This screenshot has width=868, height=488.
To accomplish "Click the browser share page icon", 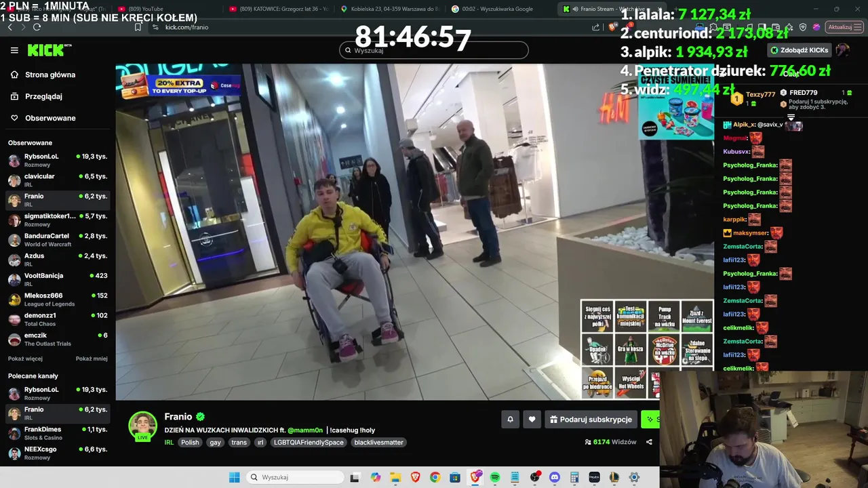I will pos(596,27).
